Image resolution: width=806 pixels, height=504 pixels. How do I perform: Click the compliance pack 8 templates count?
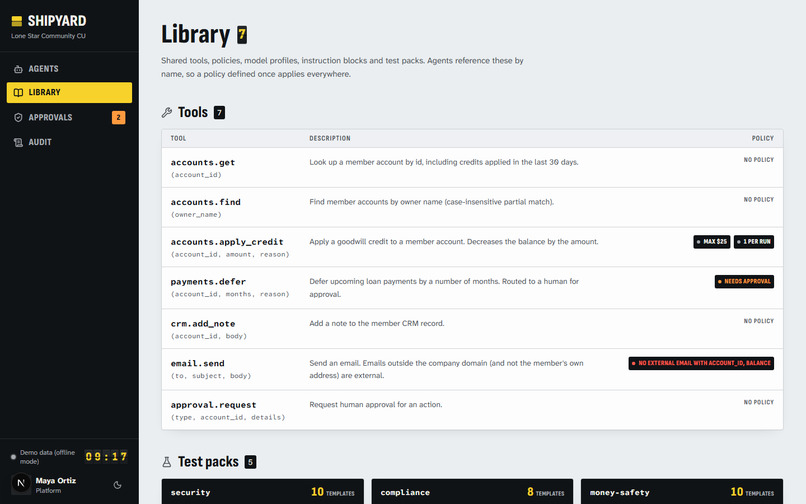click(x=545, y=492)
